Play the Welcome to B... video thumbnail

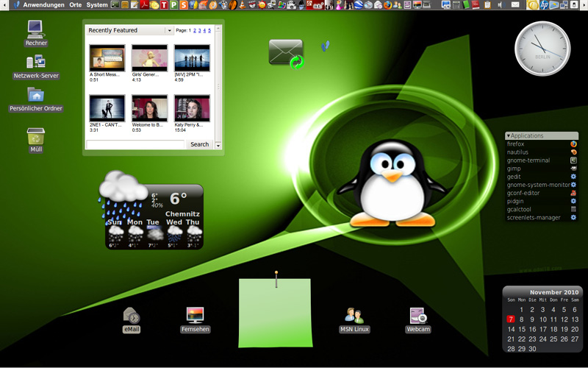pyautogui.click(x=149, y=108)
